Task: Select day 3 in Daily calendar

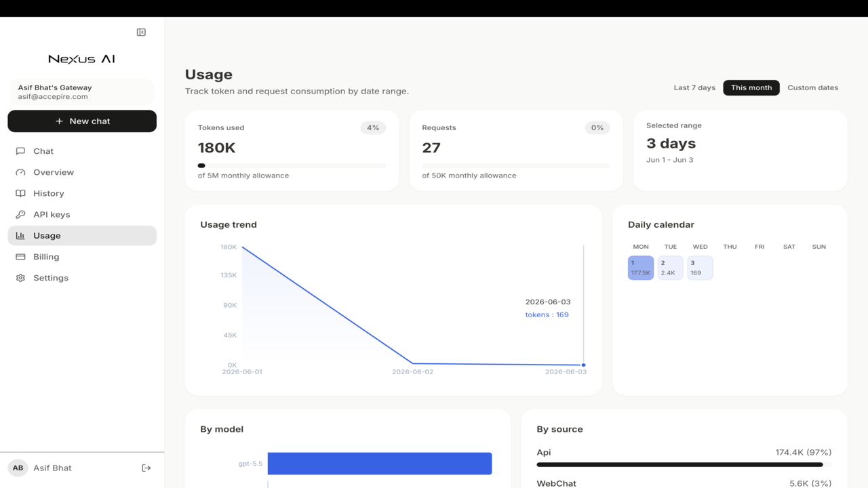Action: [700, 268]
